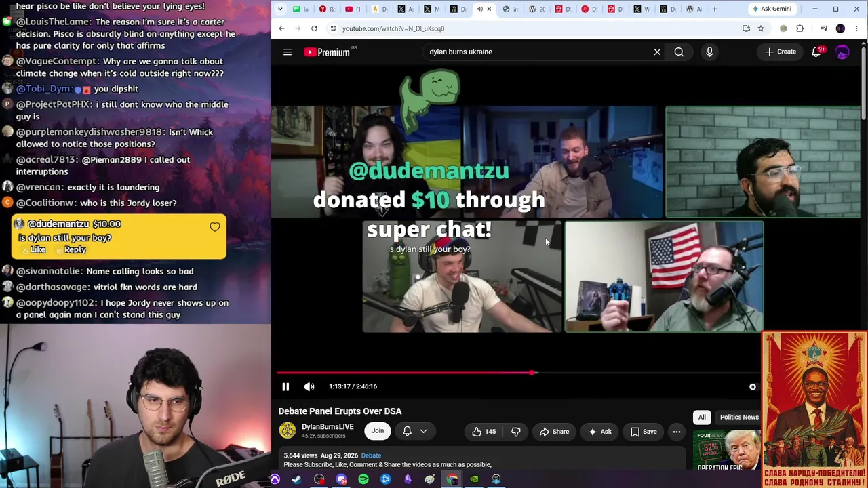This screenshot has width=868, height=488.
Task: Open the YouTube guide hamburger menu
Action: (x=288, y=52)
